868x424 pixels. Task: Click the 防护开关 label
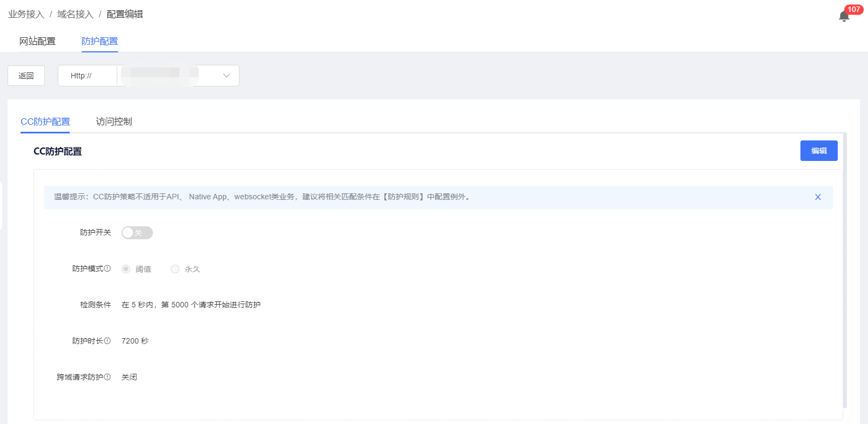pyautogui.click(x=96, y=232)
